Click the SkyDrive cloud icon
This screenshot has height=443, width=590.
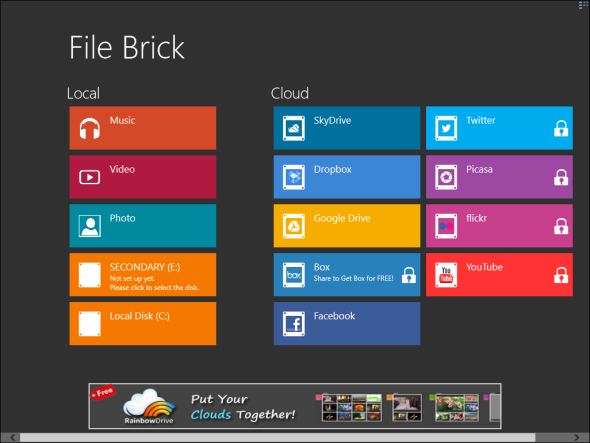click(294, 128)
